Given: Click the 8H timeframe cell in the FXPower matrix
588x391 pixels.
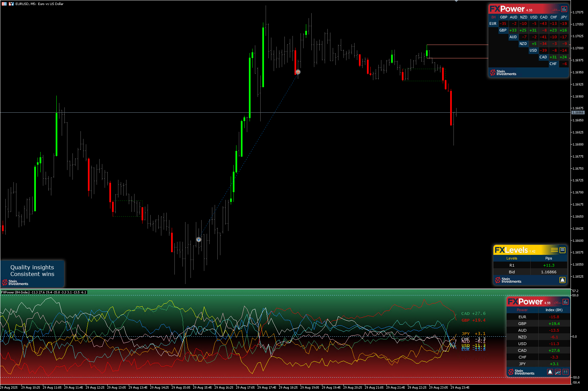Looking at the screenshot, I should click(x=493, y=17).
